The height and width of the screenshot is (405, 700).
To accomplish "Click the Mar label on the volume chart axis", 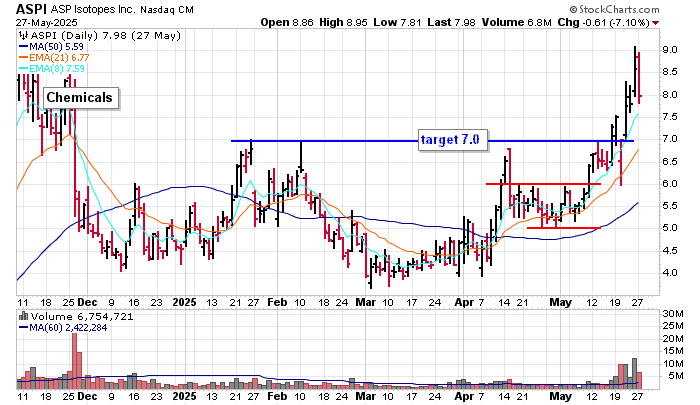I will coord(366,396).
